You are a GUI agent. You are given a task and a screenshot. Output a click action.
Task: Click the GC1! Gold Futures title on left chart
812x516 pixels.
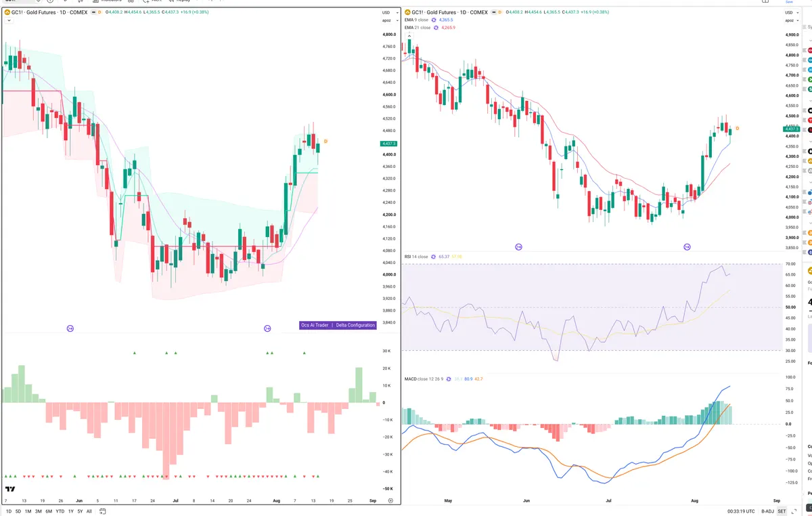pyautogui.click(x=49, y=12)
